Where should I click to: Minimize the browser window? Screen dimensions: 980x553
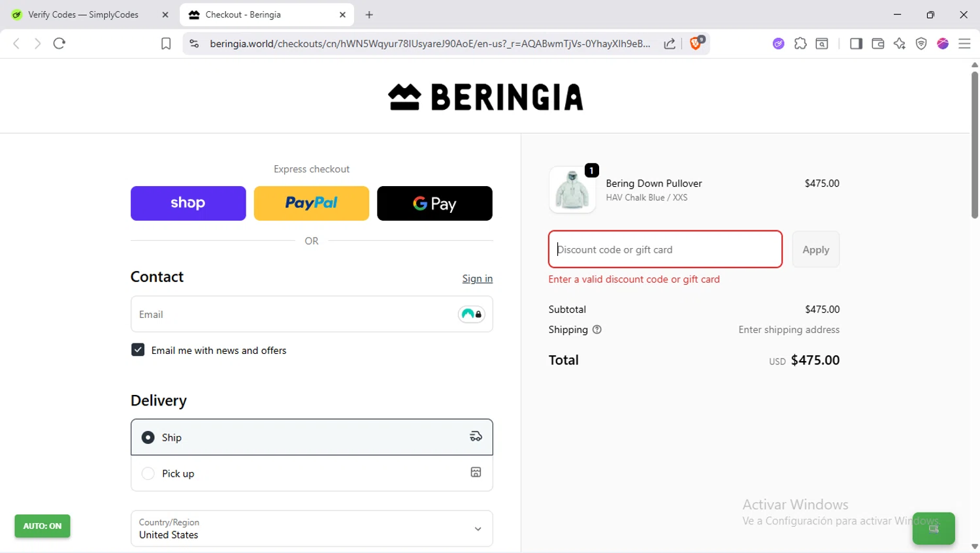[898, 14]
